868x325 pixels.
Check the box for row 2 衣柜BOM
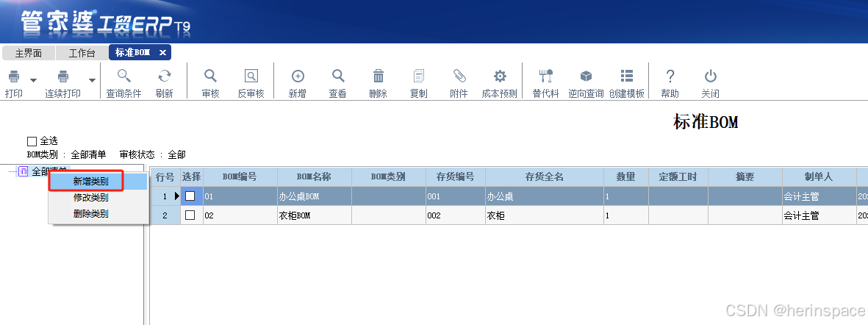[x=190, y=215]
